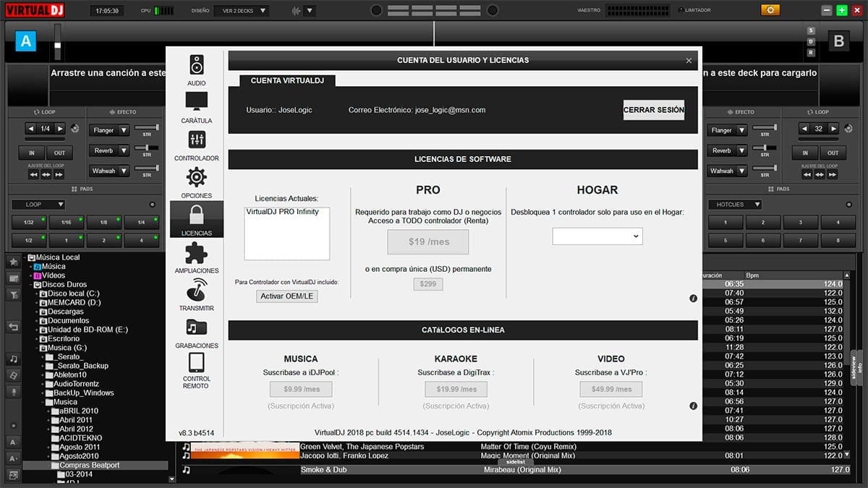Viewport: 868px width, 488px height.
Task: Click the $19 /mes PRO button
Action: (x=428, y=241)
